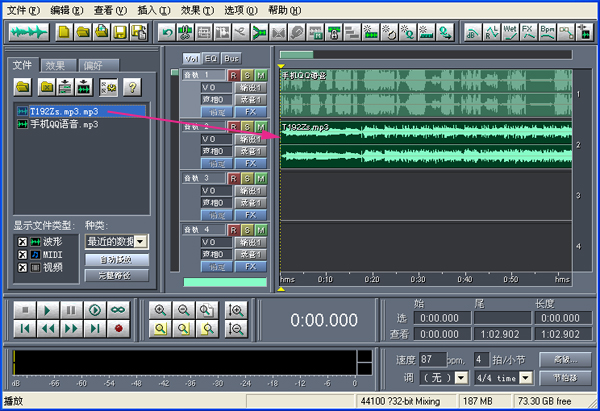The image size is (600, 411).
Task: Toggle the 波形 waveform file type checkbox
Action: (23, 242)
